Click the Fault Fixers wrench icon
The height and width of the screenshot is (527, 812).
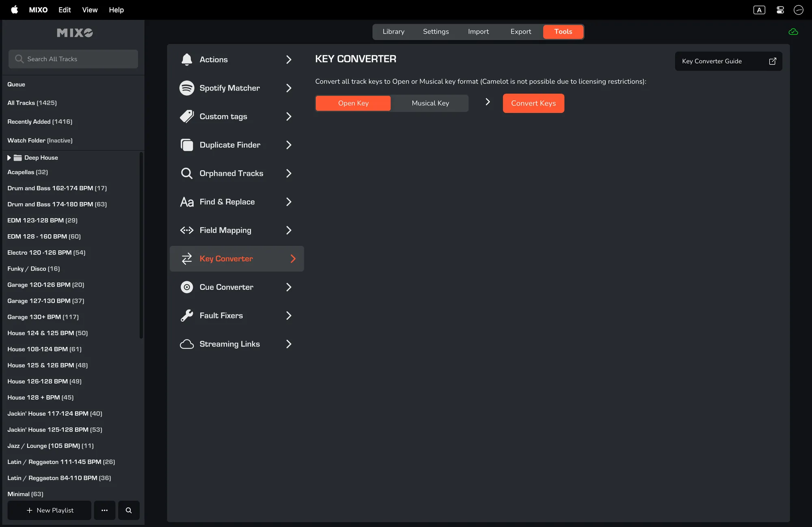tap(187, 316)
